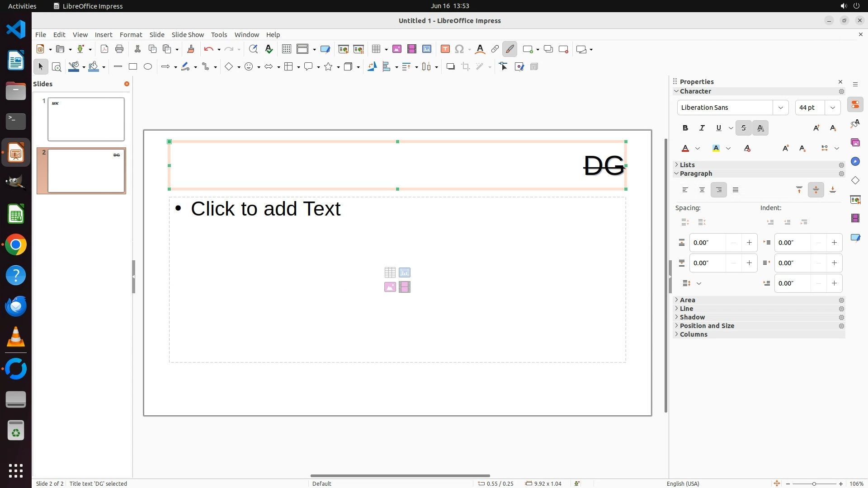
Task: Toggle Strikethrough formatting off
Action: (744, 128)
